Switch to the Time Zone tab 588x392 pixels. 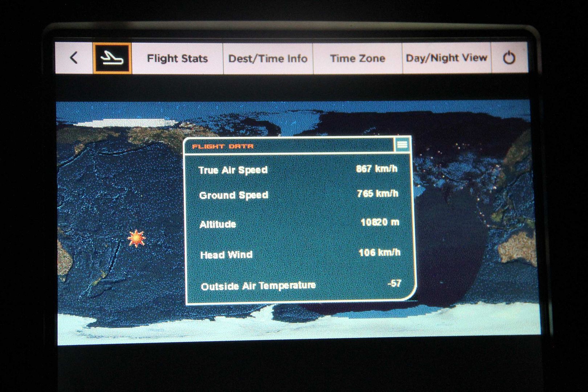pyautogui.click(x=358, y=58)
